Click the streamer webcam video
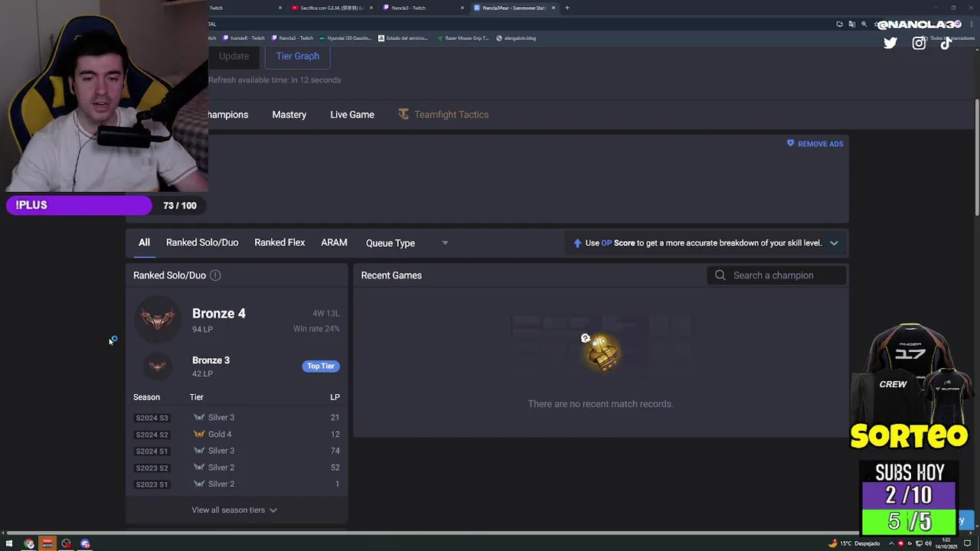The width and height of the screenshot is (980, 551). tap(104, 96)
